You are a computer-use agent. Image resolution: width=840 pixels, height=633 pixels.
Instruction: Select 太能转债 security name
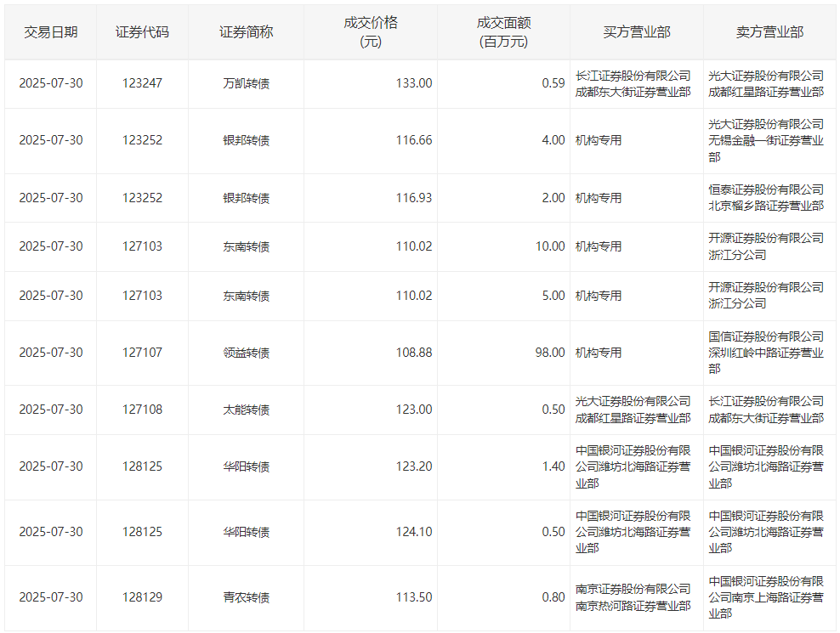(246, 410)
